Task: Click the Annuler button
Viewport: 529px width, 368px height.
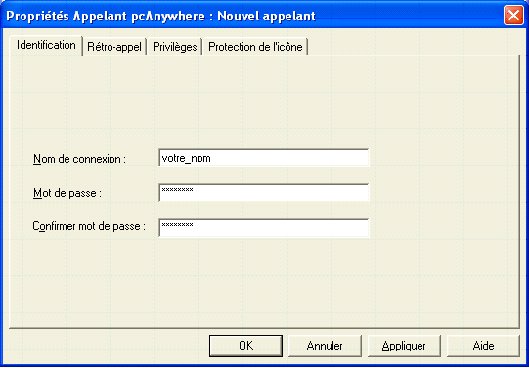Action: click(325, 346)
